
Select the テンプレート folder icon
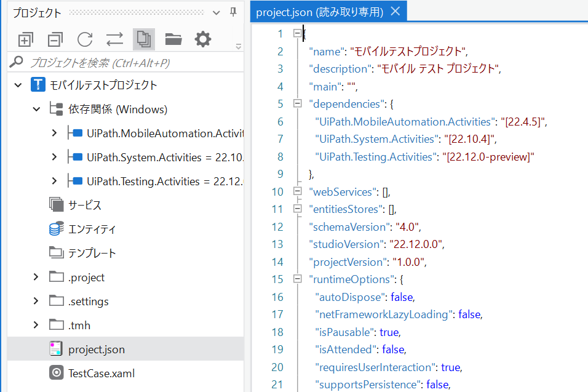pos(56,252)
